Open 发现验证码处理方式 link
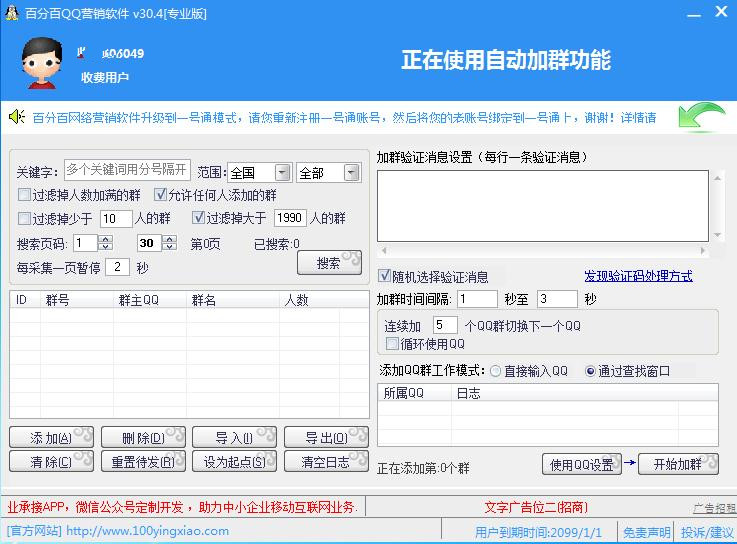 638,276
